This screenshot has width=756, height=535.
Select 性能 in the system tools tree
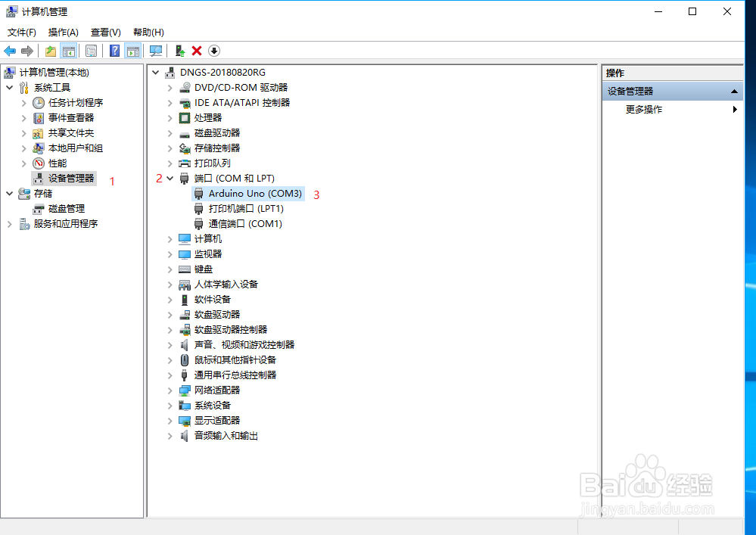[x=58, y=163]
